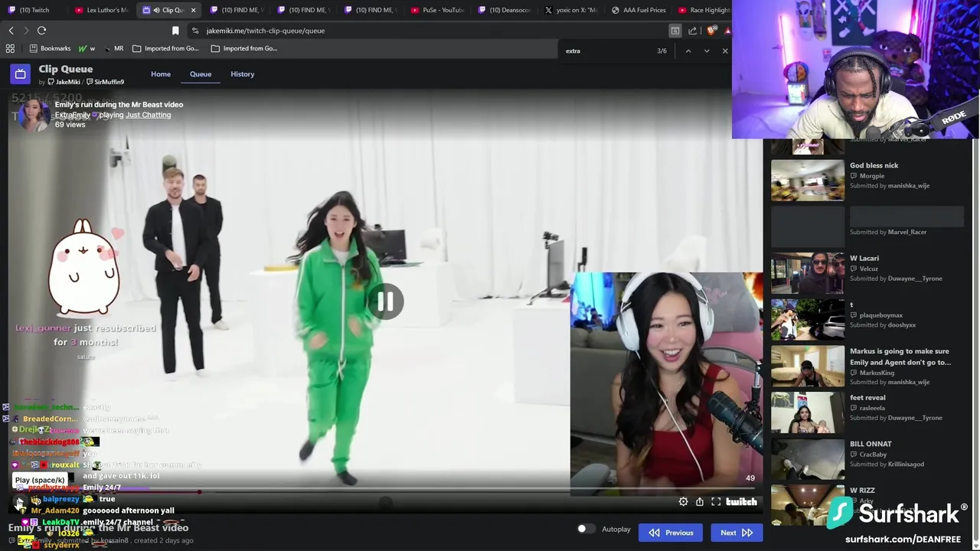Close the find-in-page bar
The width and height of the screenshot is (980, 551).
(724, 51)
